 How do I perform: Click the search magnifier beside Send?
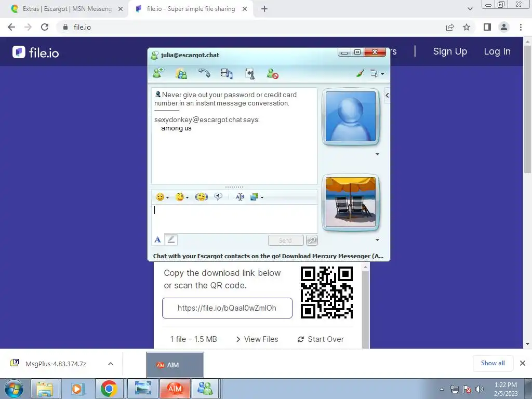(312, 240)
